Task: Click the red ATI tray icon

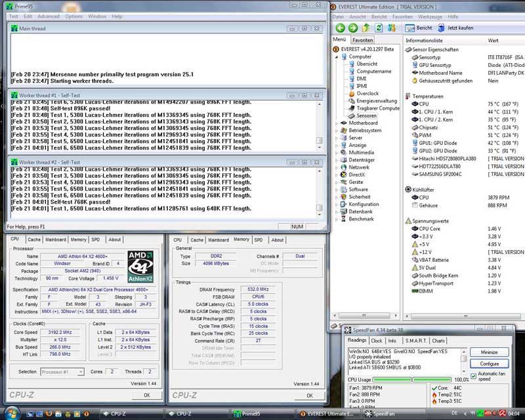Action: click(488, 413)
